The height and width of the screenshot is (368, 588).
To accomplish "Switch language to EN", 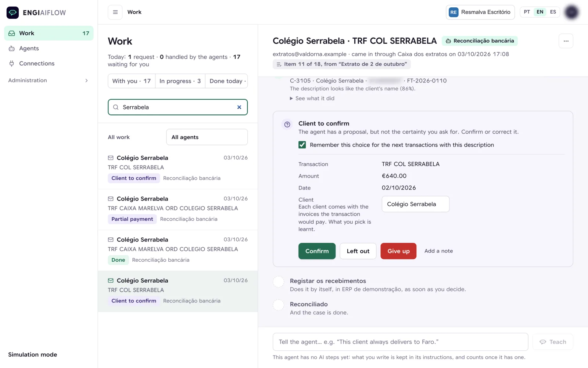I will [540, 12].
